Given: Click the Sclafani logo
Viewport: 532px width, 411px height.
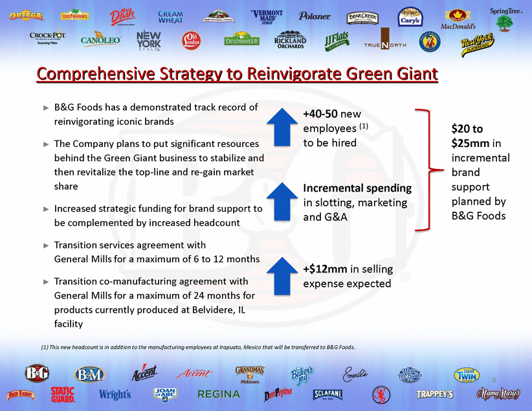Looking at the screenshot, I should (x=327, y=394).
